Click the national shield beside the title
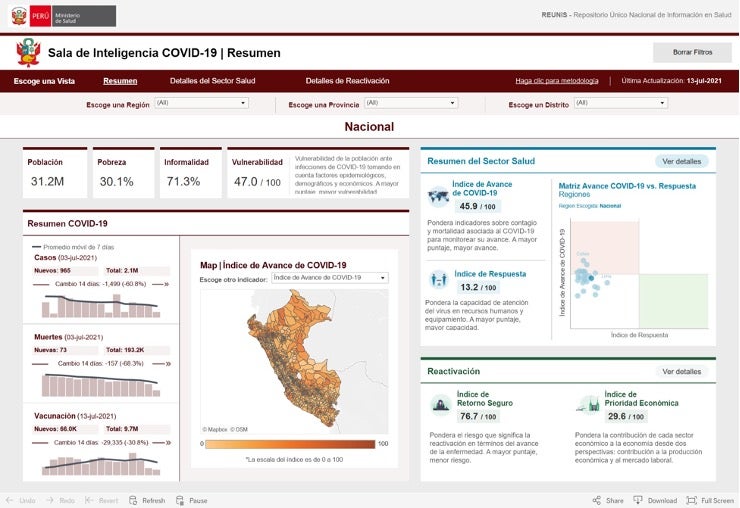 pos(28,52)
